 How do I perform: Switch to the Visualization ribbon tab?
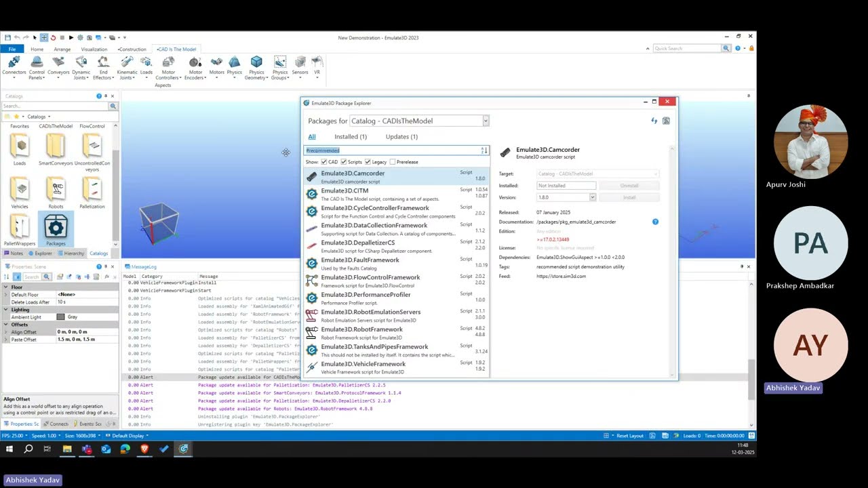pyautogui.click(x=94, y=49)
